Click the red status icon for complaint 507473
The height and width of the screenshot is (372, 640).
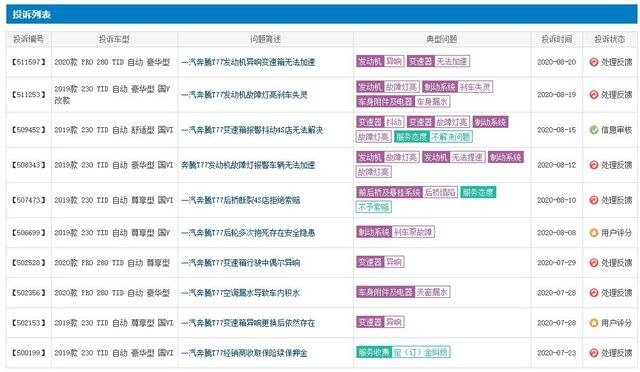tap(594, 200)
